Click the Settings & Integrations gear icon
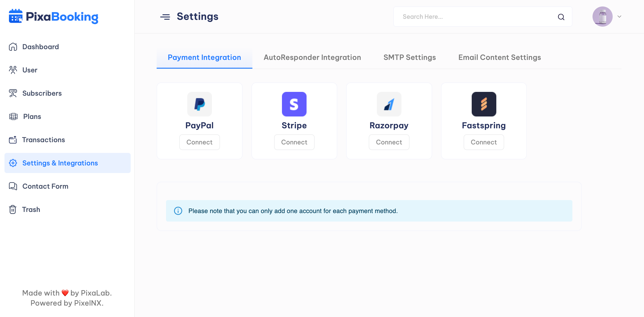Viewport: 644px width, 317px height. [x=13, y=163]
